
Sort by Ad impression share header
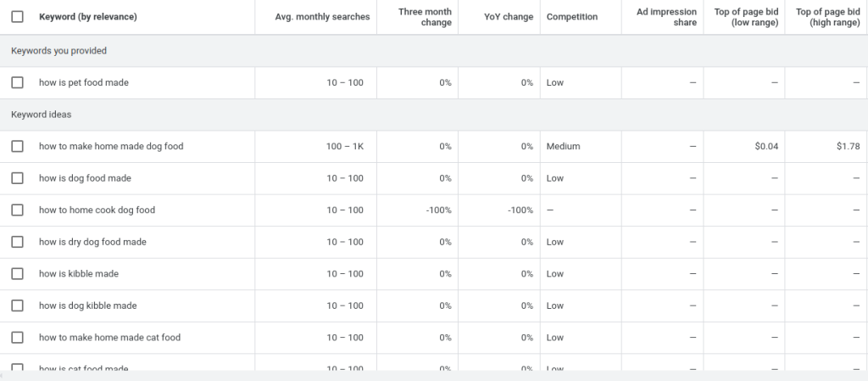[666, 17]
